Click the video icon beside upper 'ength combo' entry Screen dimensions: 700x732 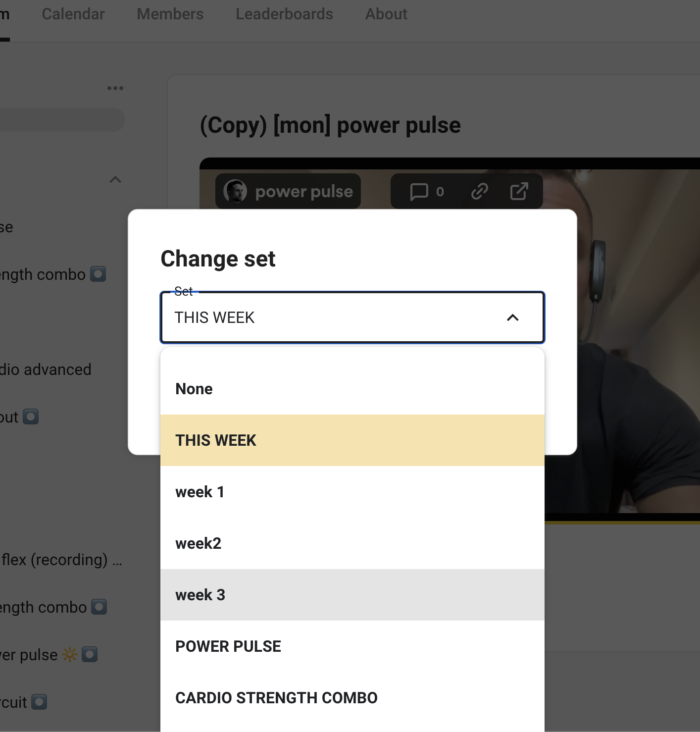tap(99, 274)
